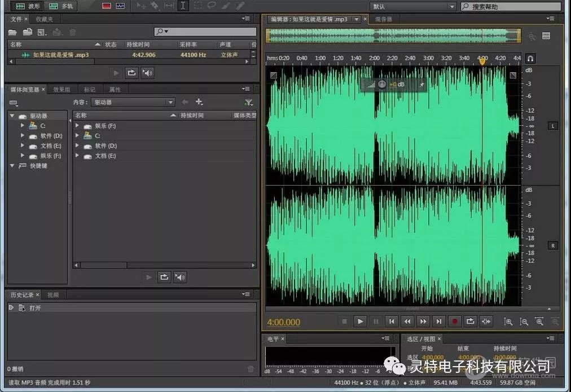Toggle the spectral pitch display
The image size is (571, 392).
(x=120, y=6)
